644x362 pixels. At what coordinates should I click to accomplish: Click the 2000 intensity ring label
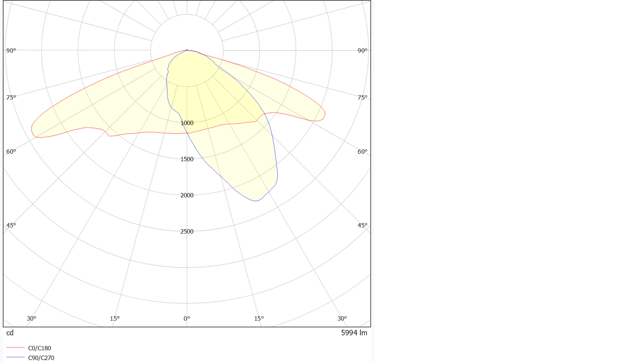(x=187, y=195)
